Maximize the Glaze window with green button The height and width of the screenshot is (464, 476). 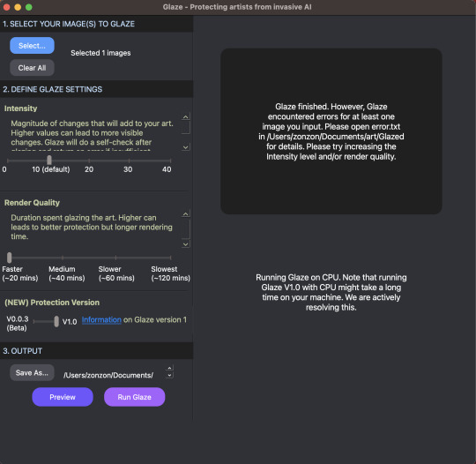29,7
